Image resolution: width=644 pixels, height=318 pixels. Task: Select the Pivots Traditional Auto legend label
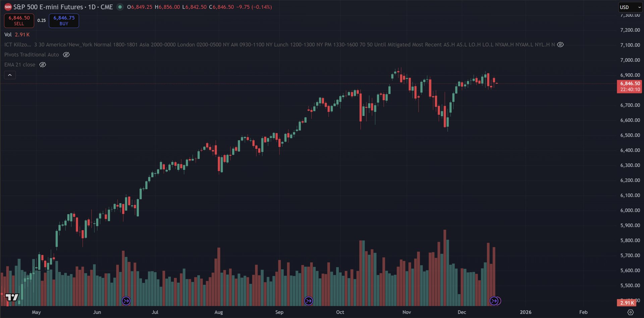pyautogui.click(x=32, y=55)
